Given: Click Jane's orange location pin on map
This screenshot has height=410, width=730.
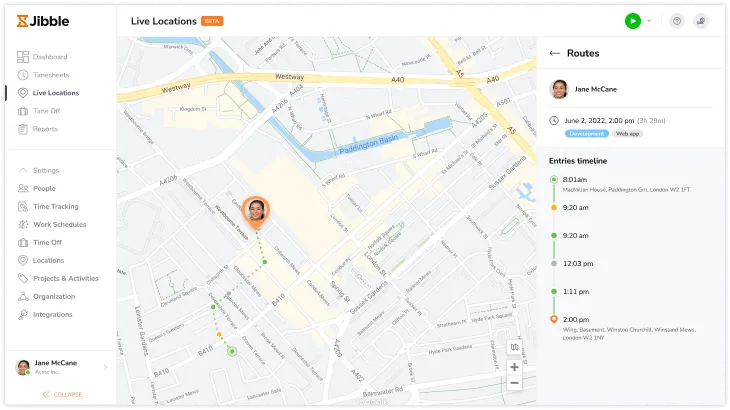Looking at the screenshot, I should [256, 211].
